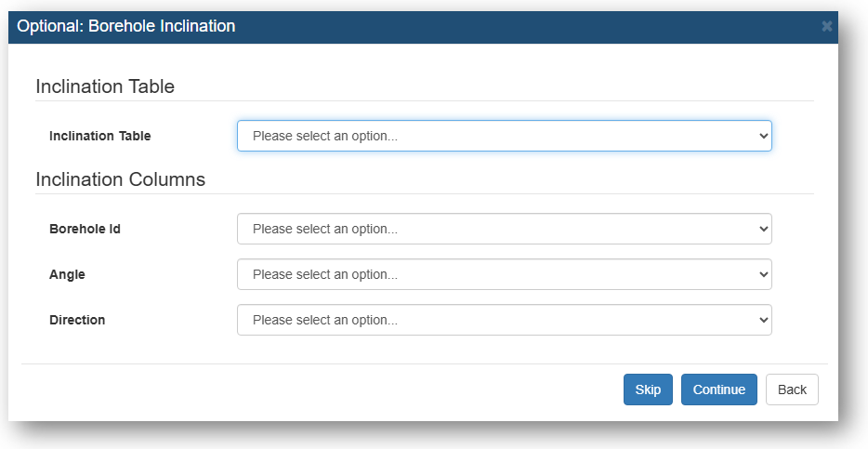
Task: Click the Continue button
Action: pos(718,390)
